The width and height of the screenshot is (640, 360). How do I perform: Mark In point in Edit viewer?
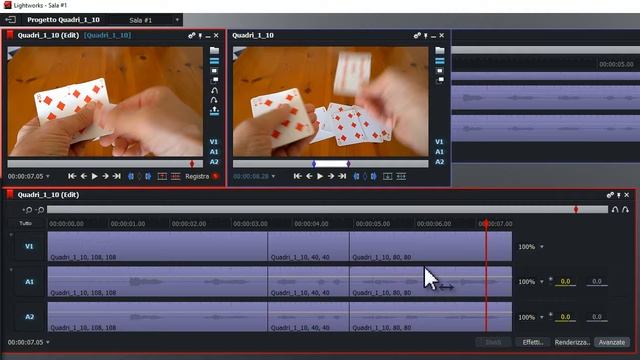pyautogui.click(x=131, y=176)
